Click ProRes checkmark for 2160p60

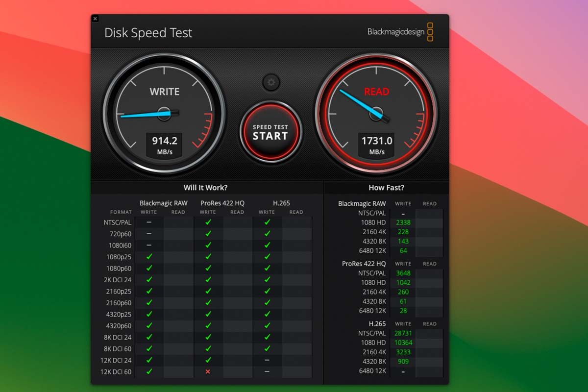pos(208,303)
